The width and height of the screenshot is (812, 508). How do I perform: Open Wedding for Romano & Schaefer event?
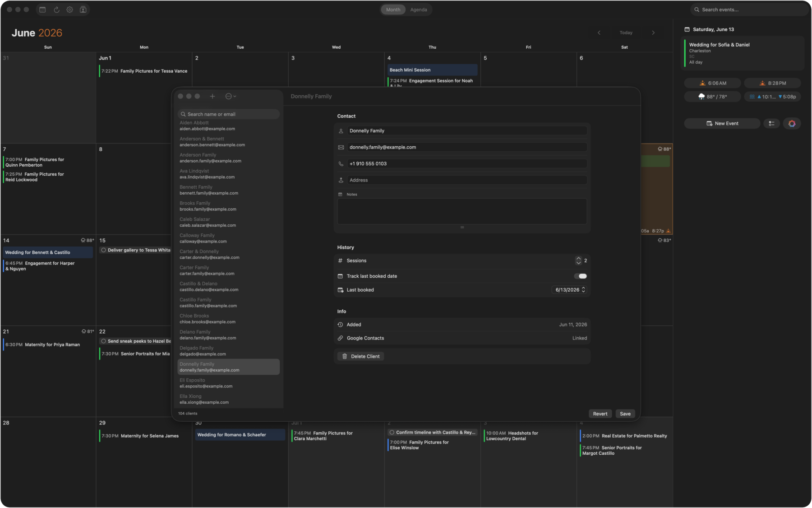[240, 435]
